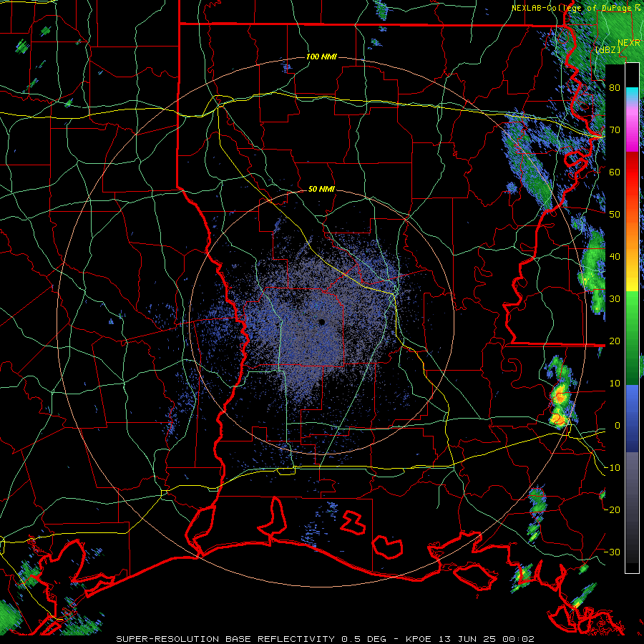Click the "50 NMI" range ring label
The width and height of the screenshot is (644, 644).
point(321,189)
